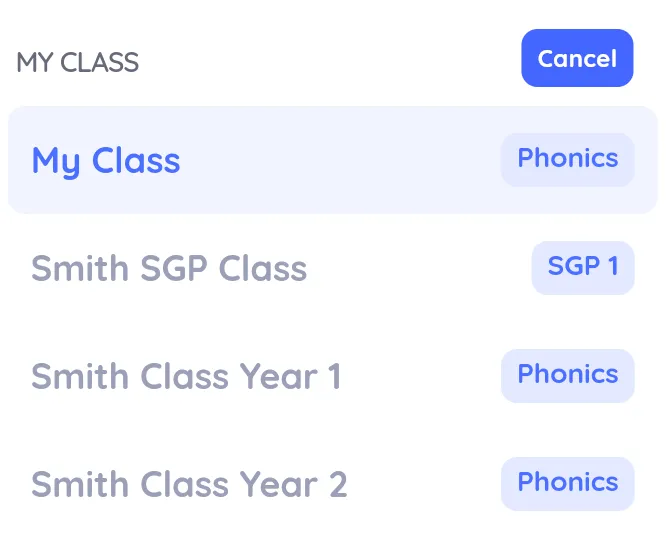Click the word "Cancel" on blue button
Image resolution: width=670 pixels, height=558 pixels.
tap(577, 58)
